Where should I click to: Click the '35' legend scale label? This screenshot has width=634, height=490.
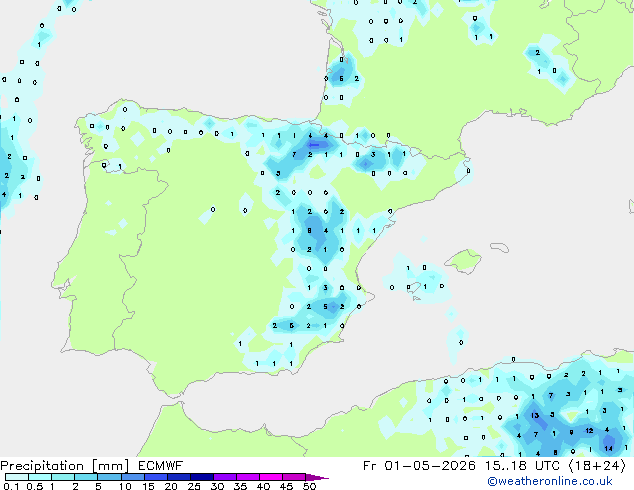tap(240, 486)
